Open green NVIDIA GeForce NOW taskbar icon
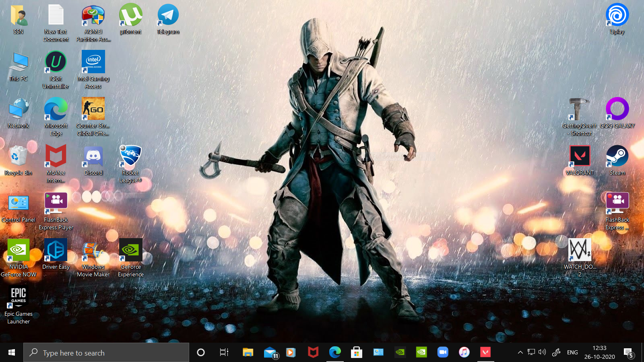644x362 pixels. [x=421, y=352]
